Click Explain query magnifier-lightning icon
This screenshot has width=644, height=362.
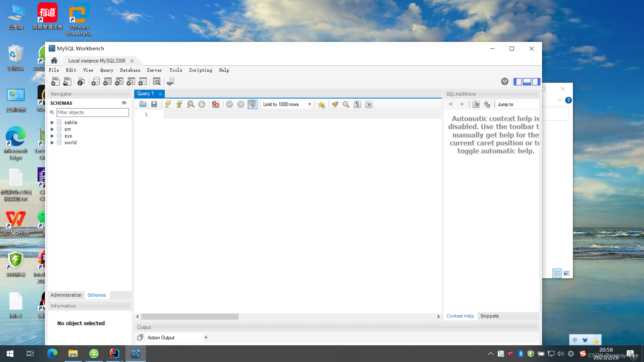click(x=191, y=104)
